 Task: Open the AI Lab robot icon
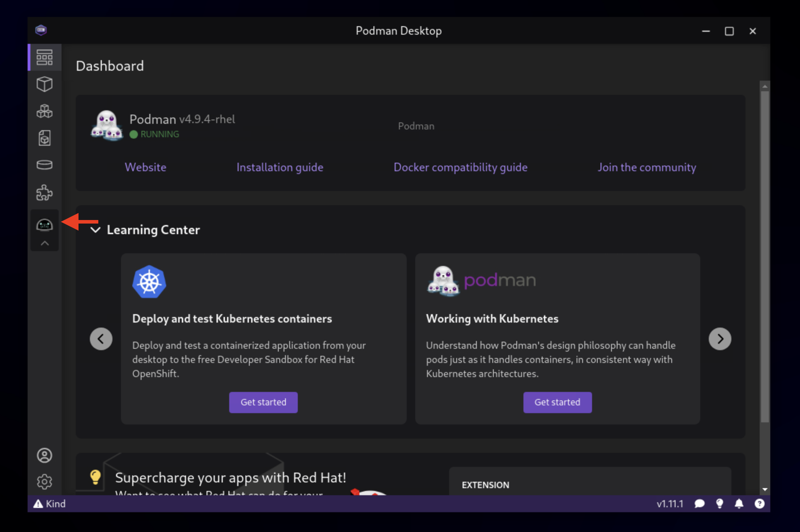[45, 225]
